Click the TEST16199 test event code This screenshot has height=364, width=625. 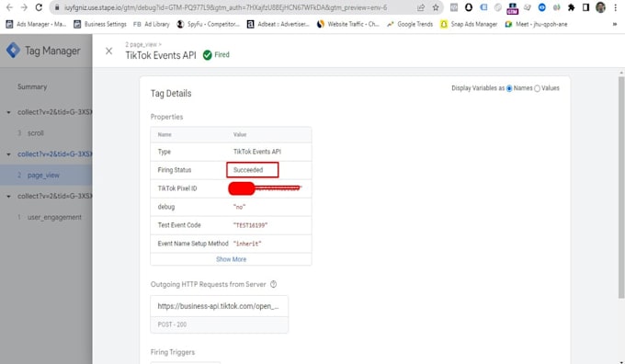(x=250, y=225)
